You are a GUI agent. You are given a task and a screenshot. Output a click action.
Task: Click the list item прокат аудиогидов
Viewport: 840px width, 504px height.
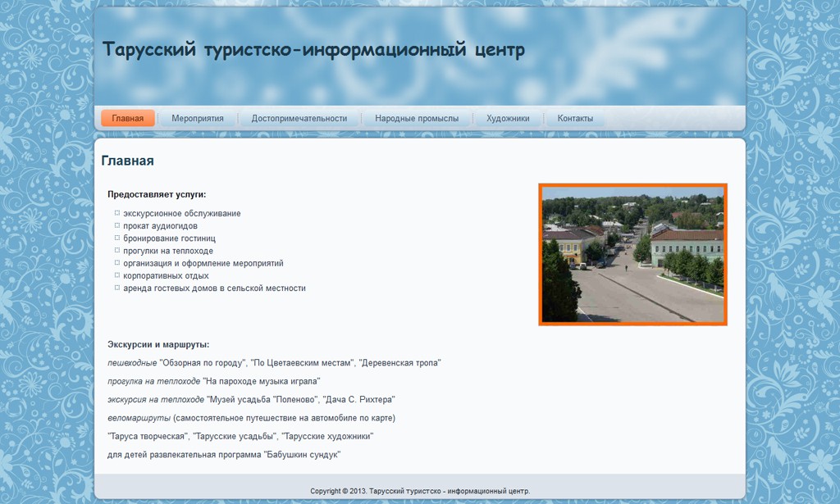(x=160, y=226)
